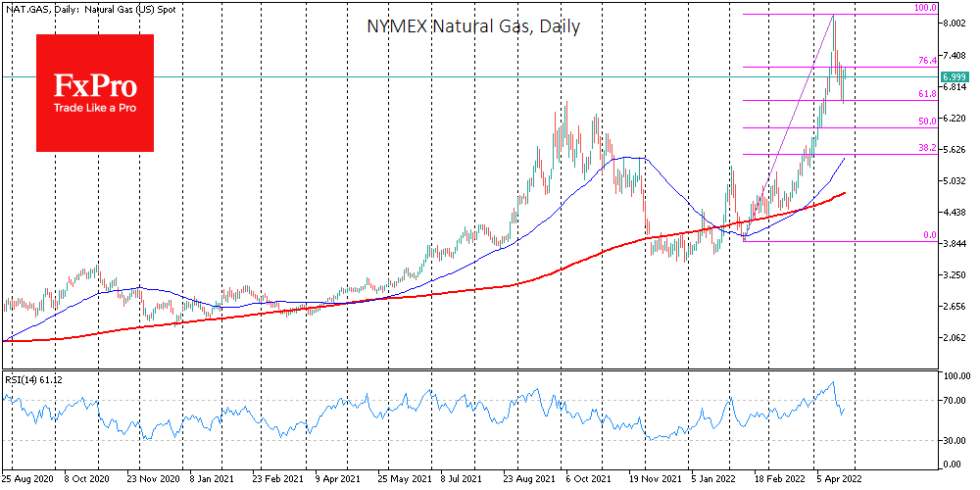Viewport: 980px width, 490px height.
Task: Select the teal horizontal current price line
Action: (x=470, y=76)
